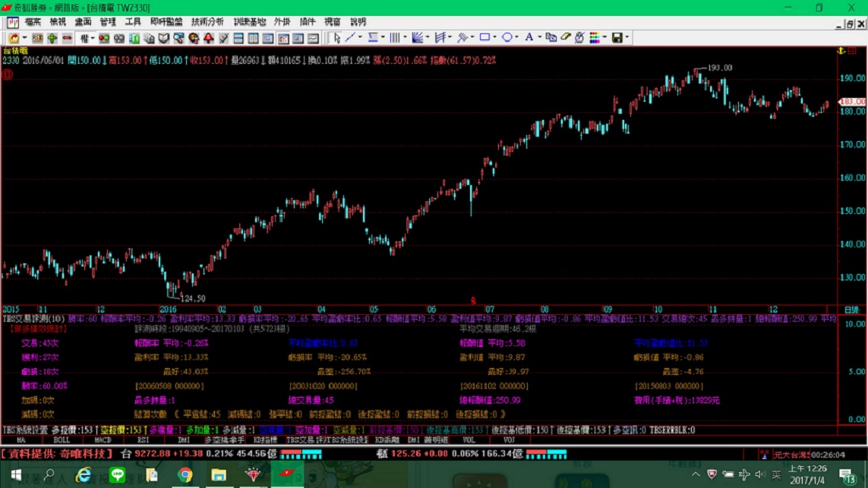Expand the save icon dropdown arrow
Image resolution: width=868 pixels, height=488 pixels.
click(627, 38)
